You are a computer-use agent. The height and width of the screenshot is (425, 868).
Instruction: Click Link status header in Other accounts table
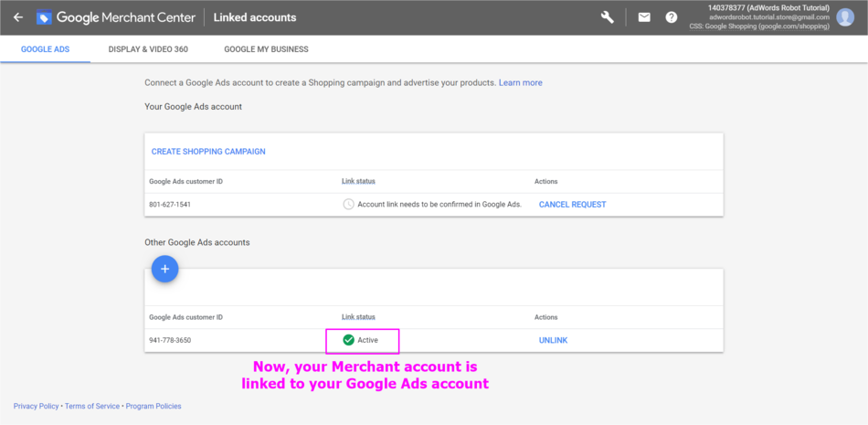(x=358, y=317)
